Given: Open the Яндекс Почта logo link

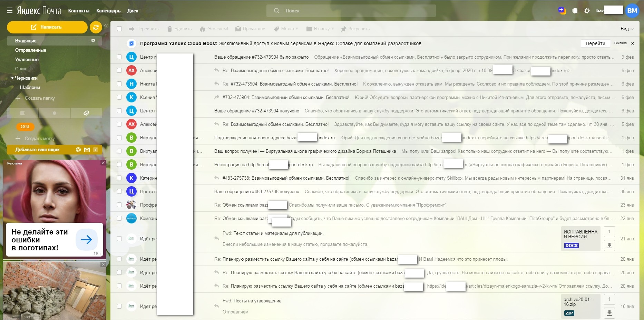Looking at the screenshot, I should click(x=39, y=11).
